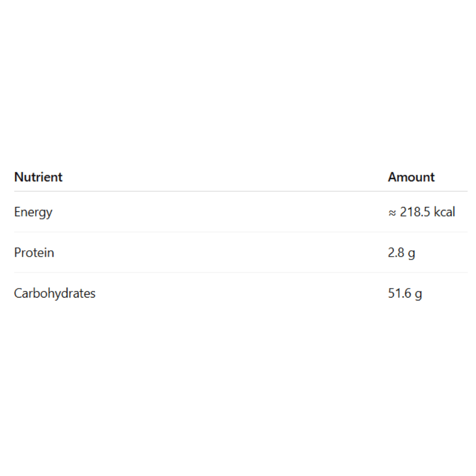
Task: Select the "Protein" row label
Action: point(34,252)
